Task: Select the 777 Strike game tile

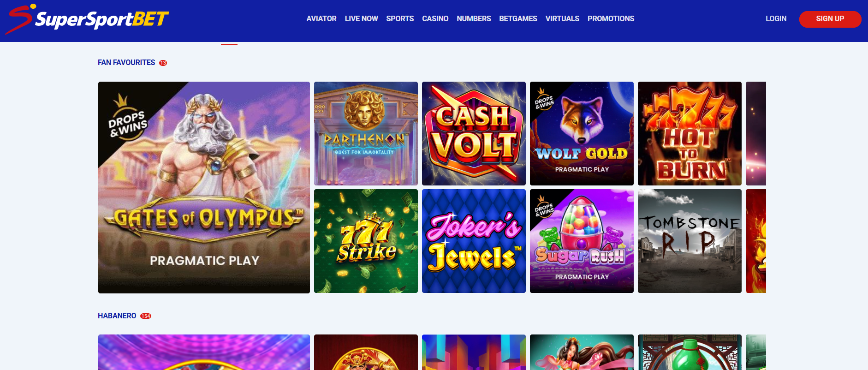Action: (366, 241)
